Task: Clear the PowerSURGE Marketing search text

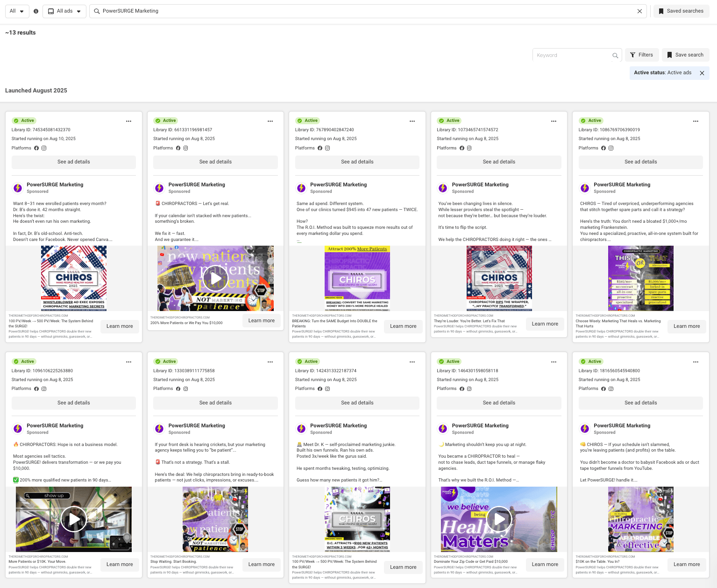Action: [x=639, y=11]
